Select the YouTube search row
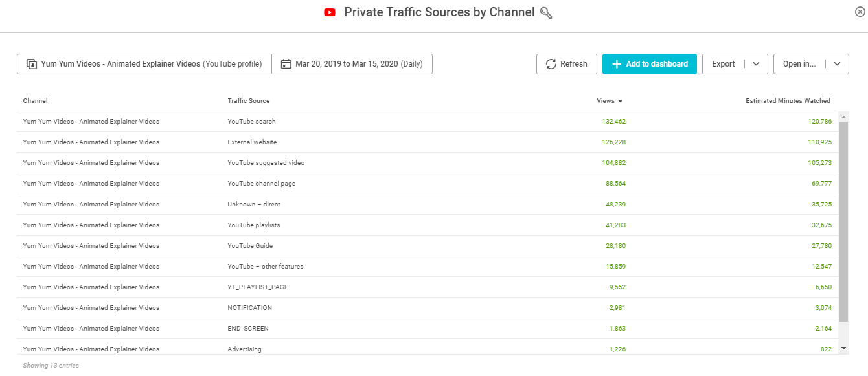This screenshot has width=868, height=376. [428, 122]
